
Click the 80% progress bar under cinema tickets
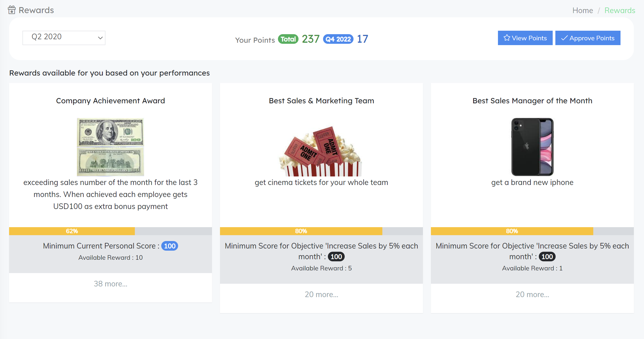click(x=321, y=231)
